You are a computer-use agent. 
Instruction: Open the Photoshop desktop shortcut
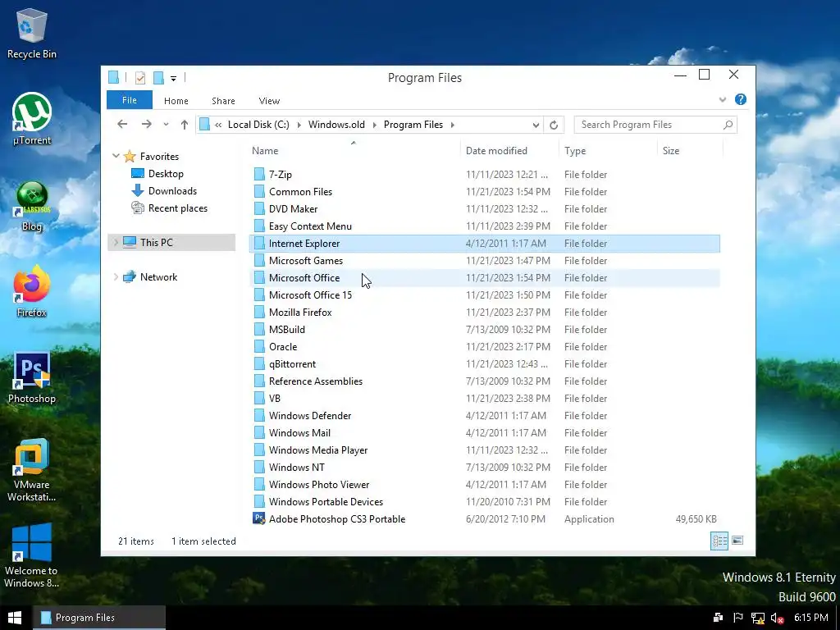pos(32,377)
